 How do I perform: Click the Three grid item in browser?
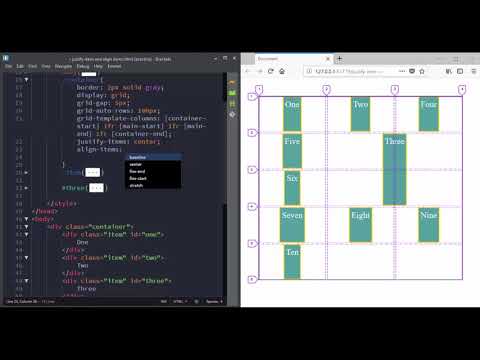click(x=395, y=169)
